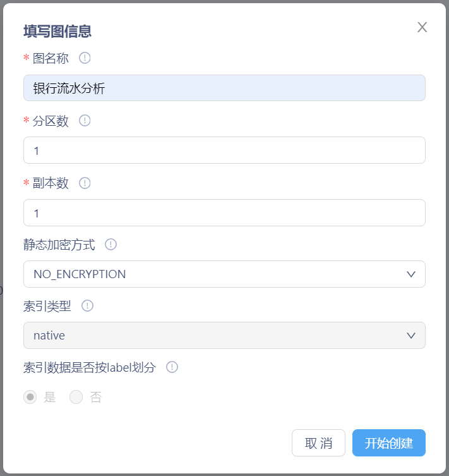Click the chevron arrow of 索引类型 dropdown
The image size is (449, 476).
[411, 336]
